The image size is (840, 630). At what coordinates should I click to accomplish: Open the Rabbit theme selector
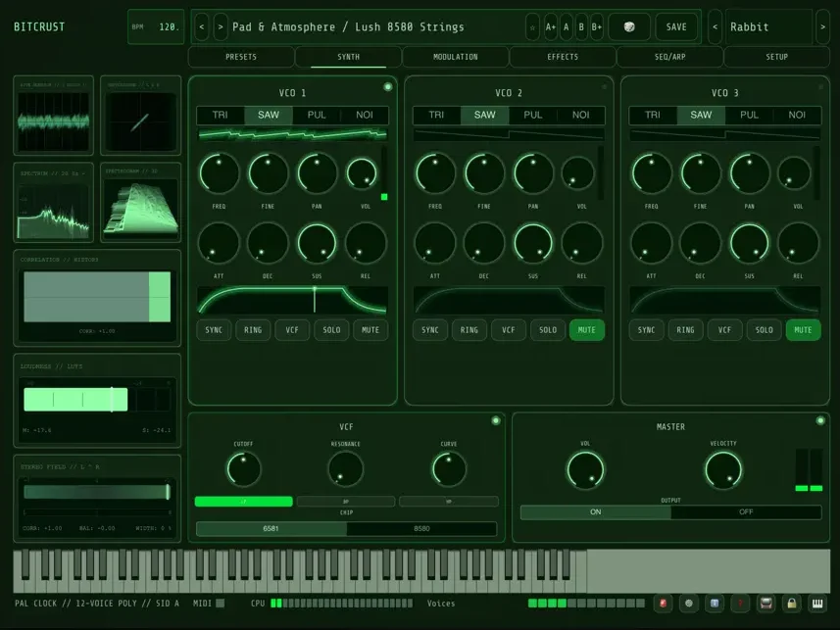[768, 26]
